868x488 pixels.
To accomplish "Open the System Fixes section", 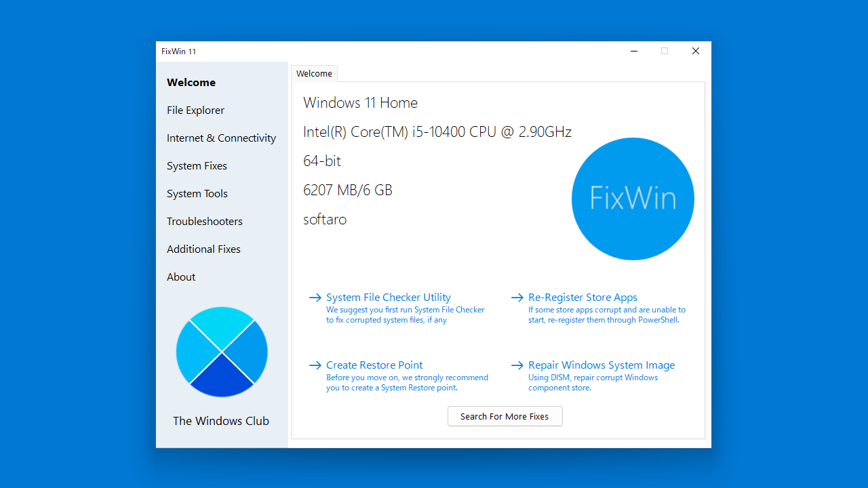I will click(197, 165).
